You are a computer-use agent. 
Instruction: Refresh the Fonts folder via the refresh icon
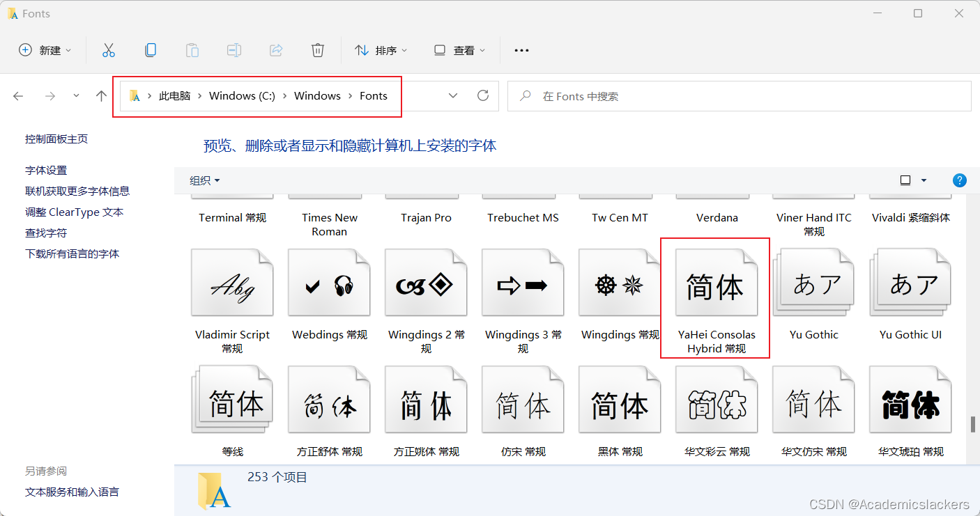click(x=483, y=95)
